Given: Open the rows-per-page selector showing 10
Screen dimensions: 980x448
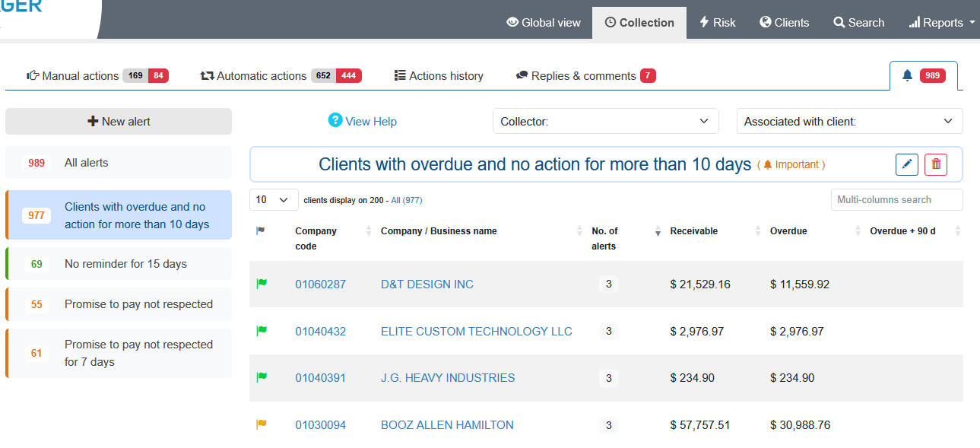Looking at the screenshot, I should coord(273,199).
